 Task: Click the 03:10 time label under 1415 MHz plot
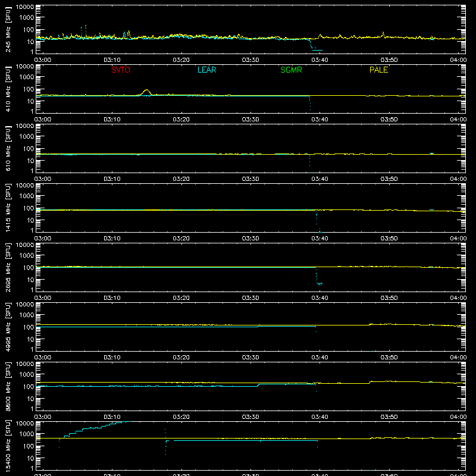[112, 239]
